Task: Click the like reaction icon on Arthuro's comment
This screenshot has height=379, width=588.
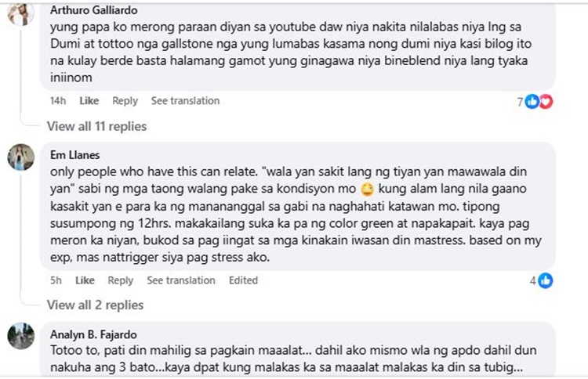Action: 533,101
